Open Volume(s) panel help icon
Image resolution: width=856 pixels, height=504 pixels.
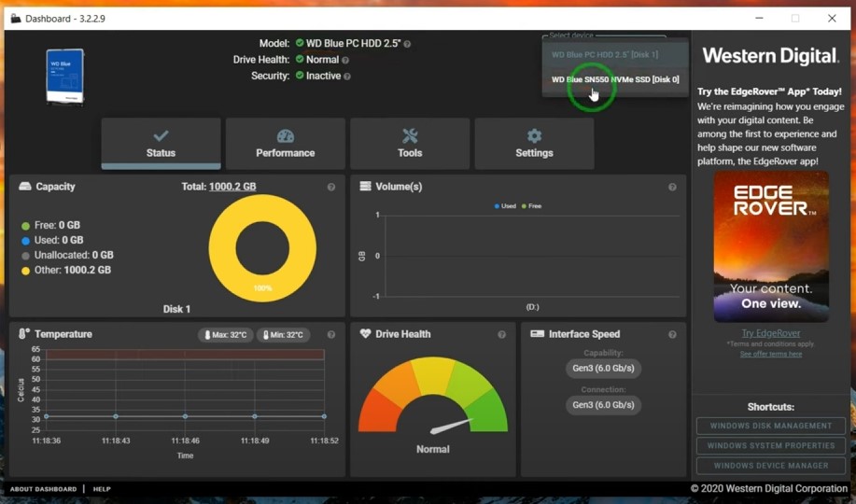(x=672, y=188)
